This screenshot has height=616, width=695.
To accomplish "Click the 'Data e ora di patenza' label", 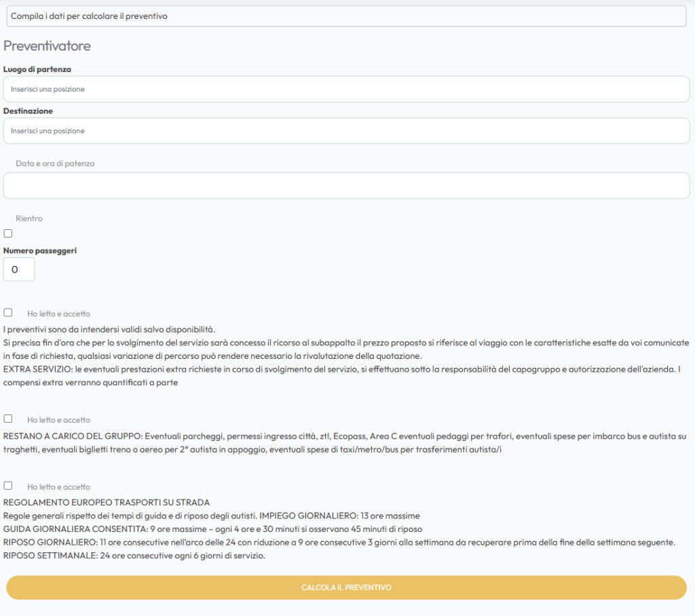I will 55,163.
